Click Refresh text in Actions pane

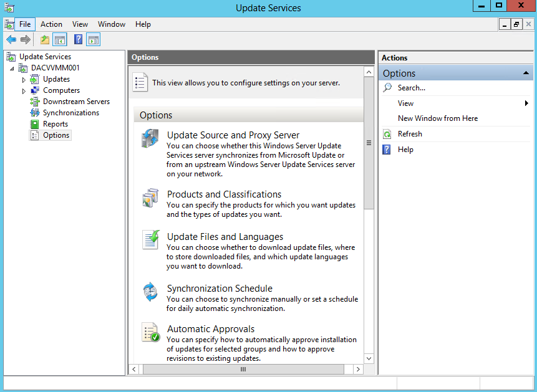410,134
